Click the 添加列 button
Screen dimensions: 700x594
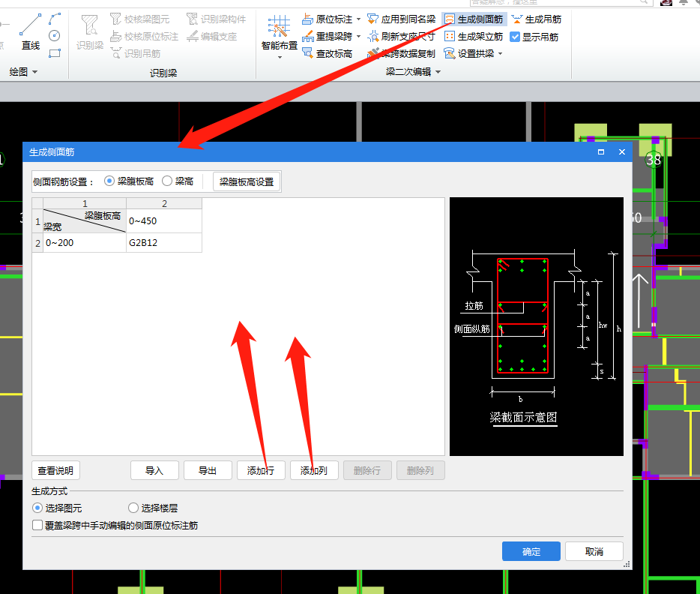[x=314, y=470]
